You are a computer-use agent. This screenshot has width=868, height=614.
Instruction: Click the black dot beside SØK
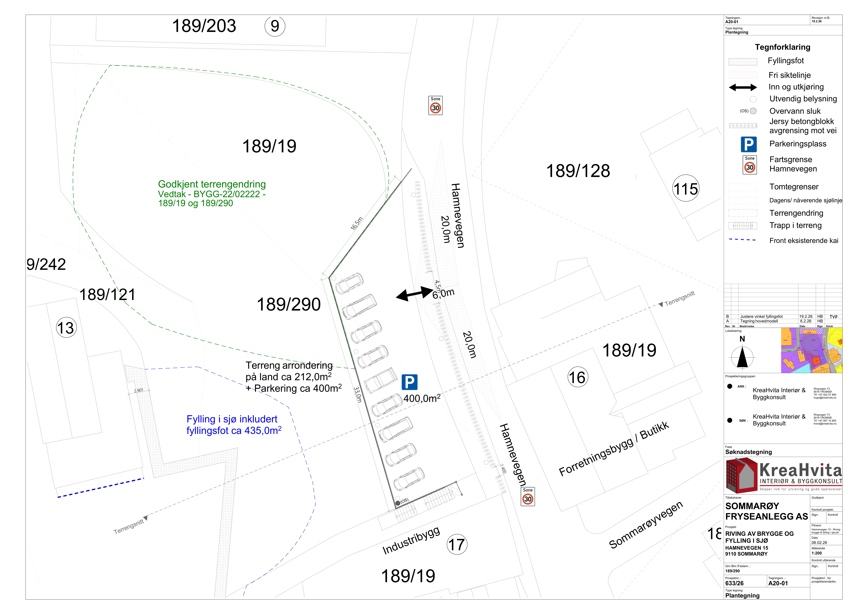pyautogui.click(x=730, y=420)
